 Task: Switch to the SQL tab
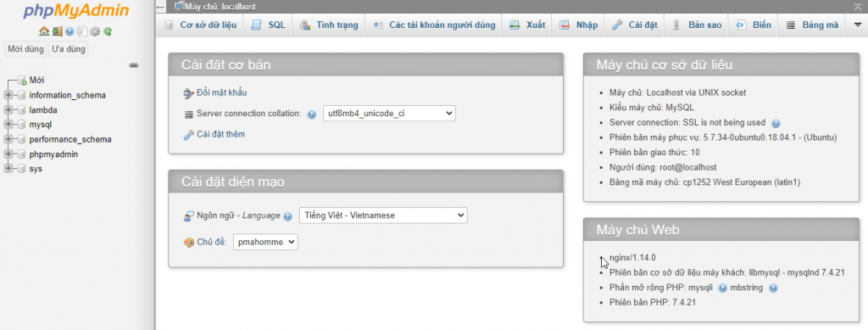click(269, 25)
